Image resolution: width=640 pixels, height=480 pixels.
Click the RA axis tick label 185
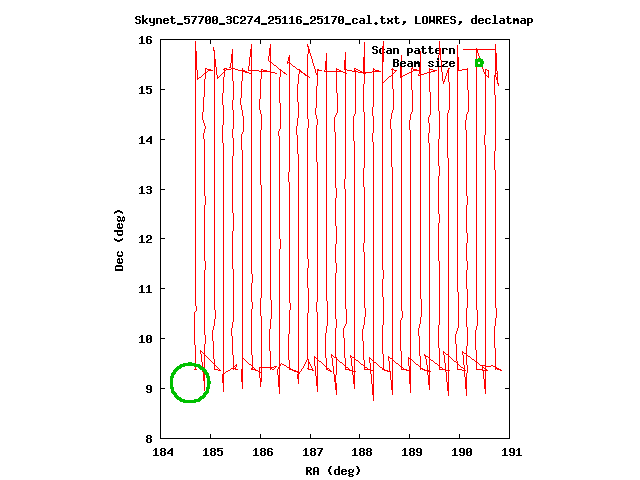(x=213, y=452)
